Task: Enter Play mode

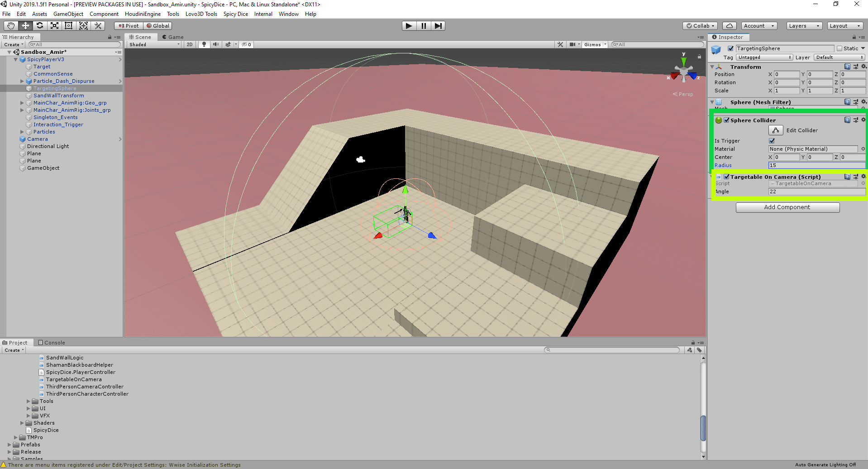Action: tap(408, 26)
